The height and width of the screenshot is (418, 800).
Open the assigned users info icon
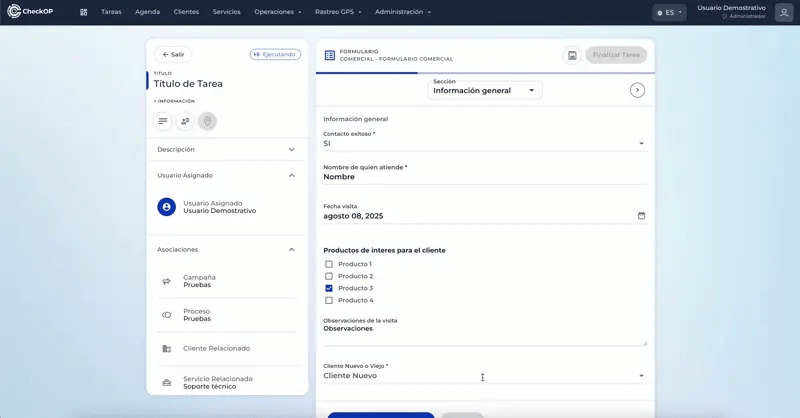tap(185, 121)
